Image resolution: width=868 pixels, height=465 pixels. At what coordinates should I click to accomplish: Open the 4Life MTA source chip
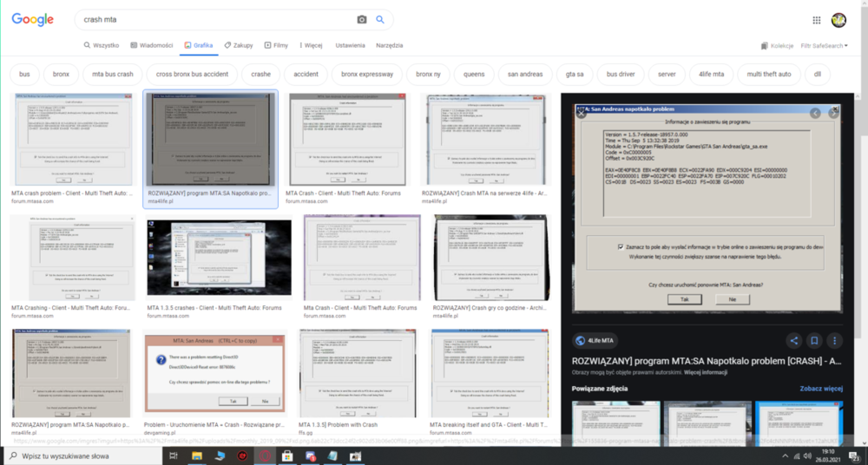coord(595,341)
